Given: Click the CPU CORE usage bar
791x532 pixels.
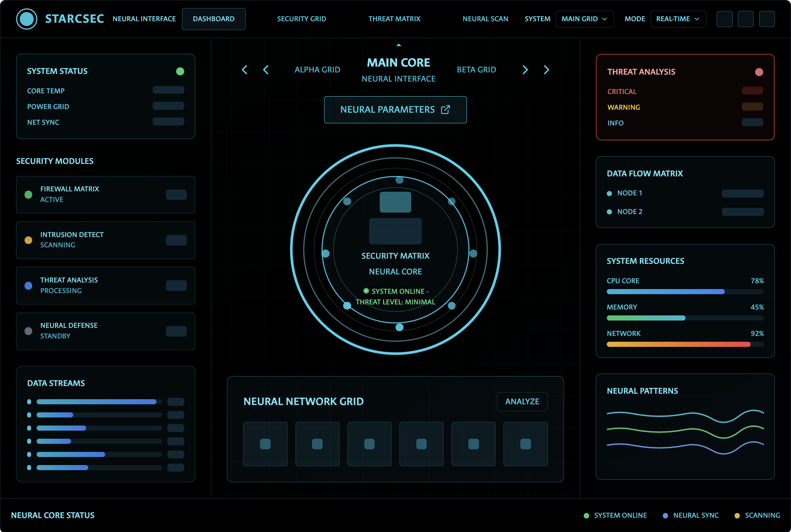Looking at the screenshot, I should (685, 292).
